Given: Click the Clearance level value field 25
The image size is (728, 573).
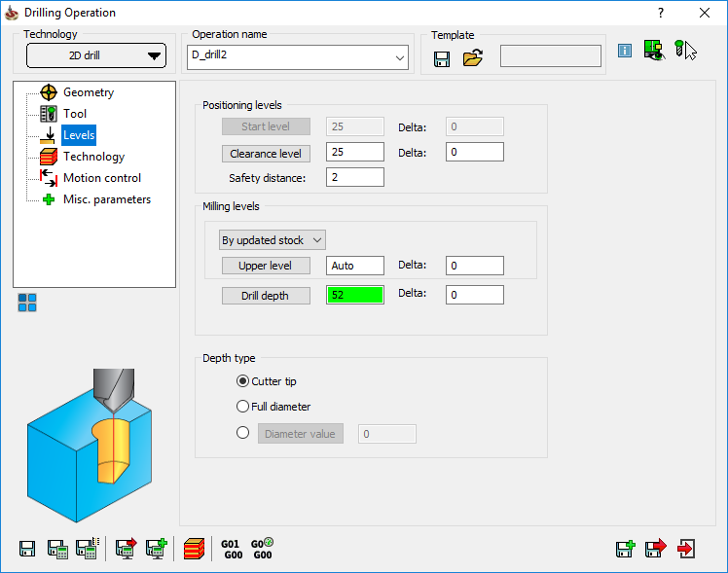Looking at the screenshot, I should [355, 152].
